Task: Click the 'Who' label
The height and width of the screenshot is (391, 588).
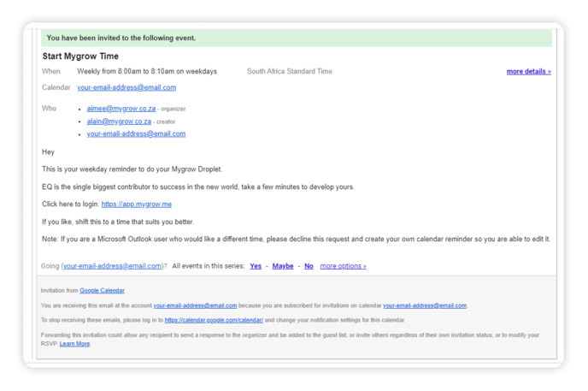Action: (49, 109)
